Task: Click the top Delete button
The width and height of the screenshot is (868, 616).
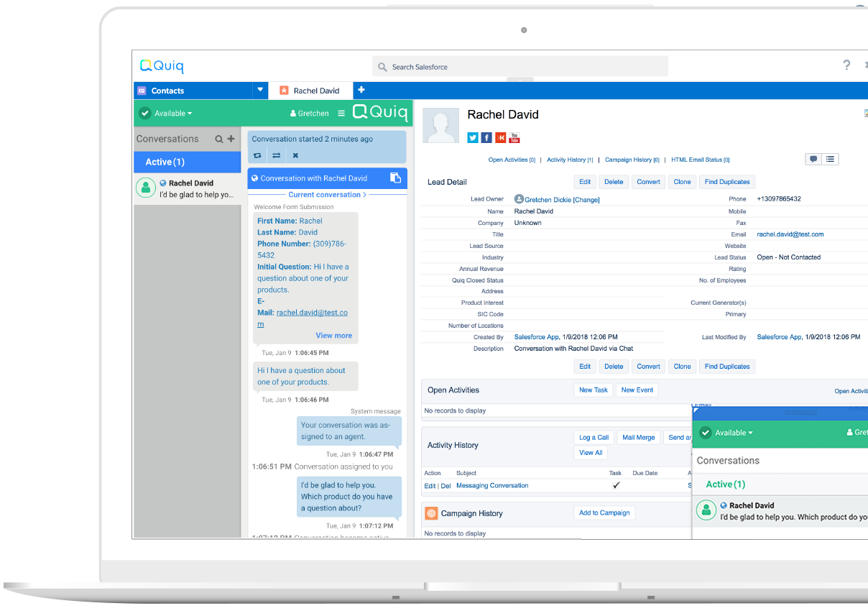Action: pyautogui.click(x=614, y=182)
